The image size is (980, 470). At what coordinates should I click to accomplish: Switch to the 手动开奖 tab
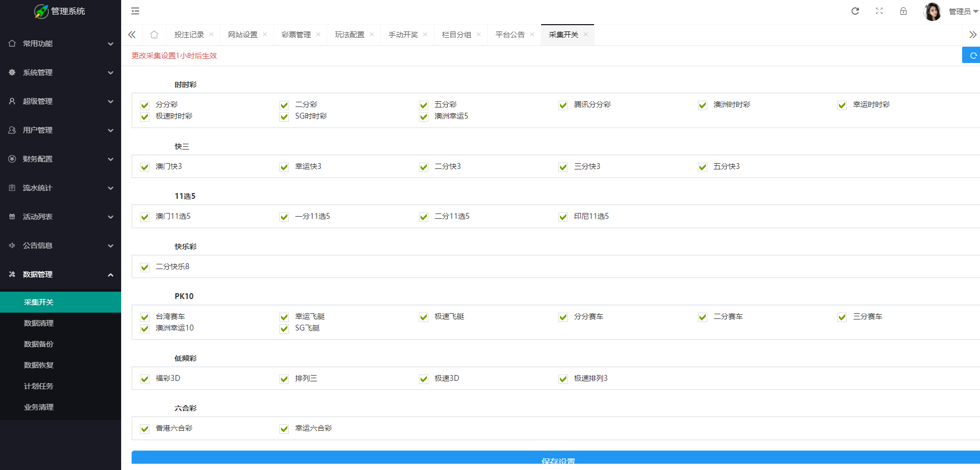coord(403,35)
